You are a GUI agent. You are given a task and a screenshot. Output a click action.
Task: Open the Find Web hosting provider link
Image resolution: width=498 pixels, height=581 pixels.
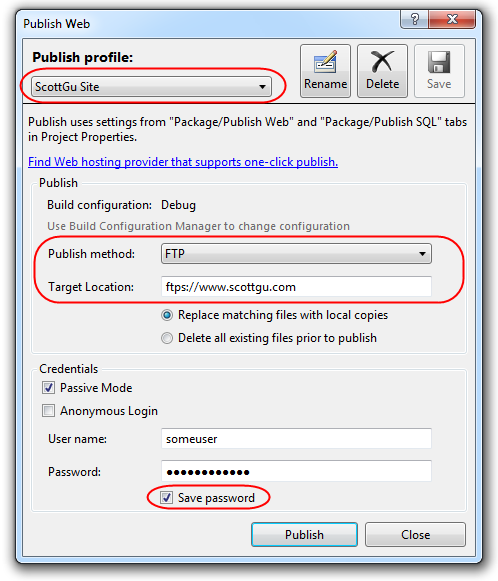183,162
